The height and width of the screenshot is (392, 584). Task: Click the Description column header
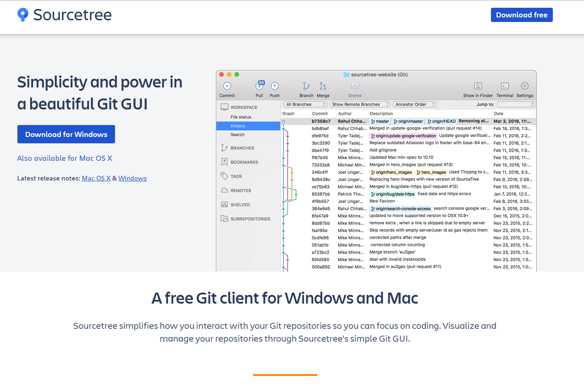click(381, 114)
